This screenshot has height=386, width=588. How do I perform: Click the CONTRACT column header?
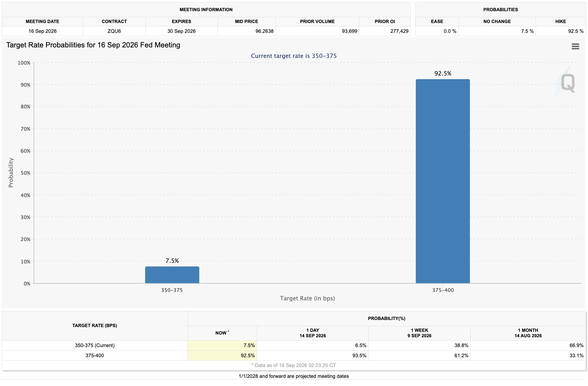(x=114, y=21)
